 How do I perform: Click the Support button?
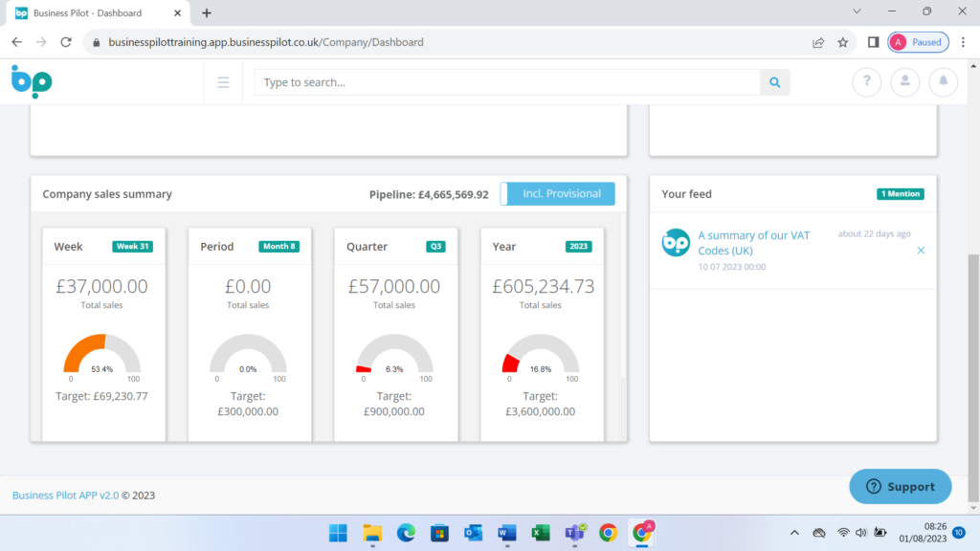pyautogui.click(x=900, y=487)
